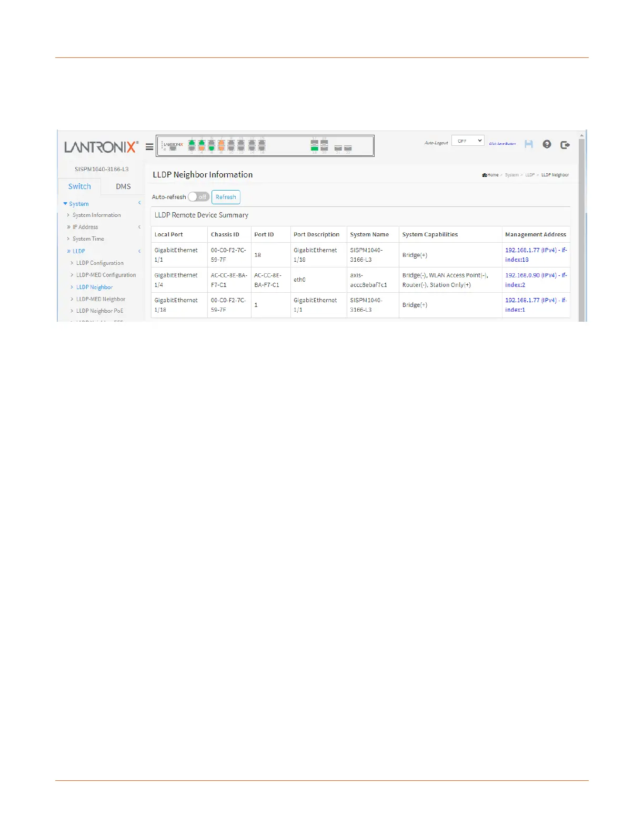Click the save configuration floppy icon

(529, 144)
